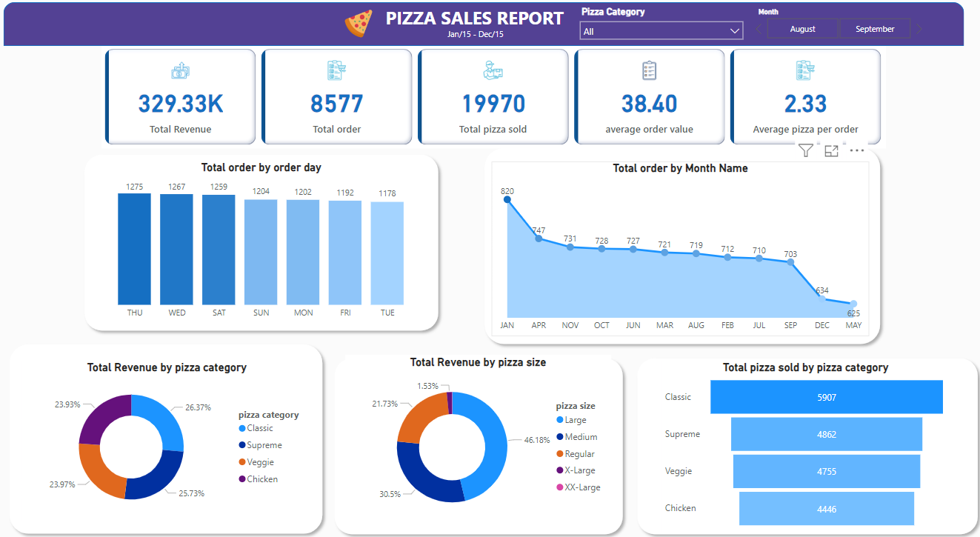Click the JAN data point showing 820
This screenshot has height=537, width=980.
pyautogui.click(x=507, y=199)
